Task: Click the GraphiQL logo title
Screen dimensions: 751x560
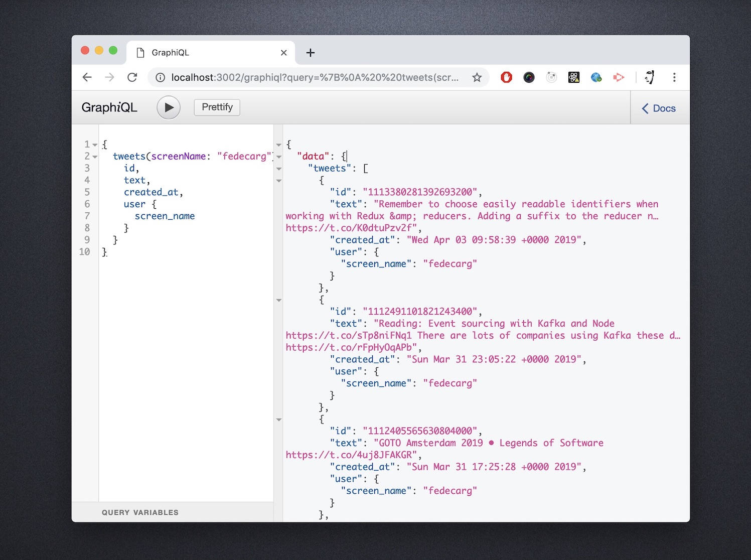Action: [109, 107]
